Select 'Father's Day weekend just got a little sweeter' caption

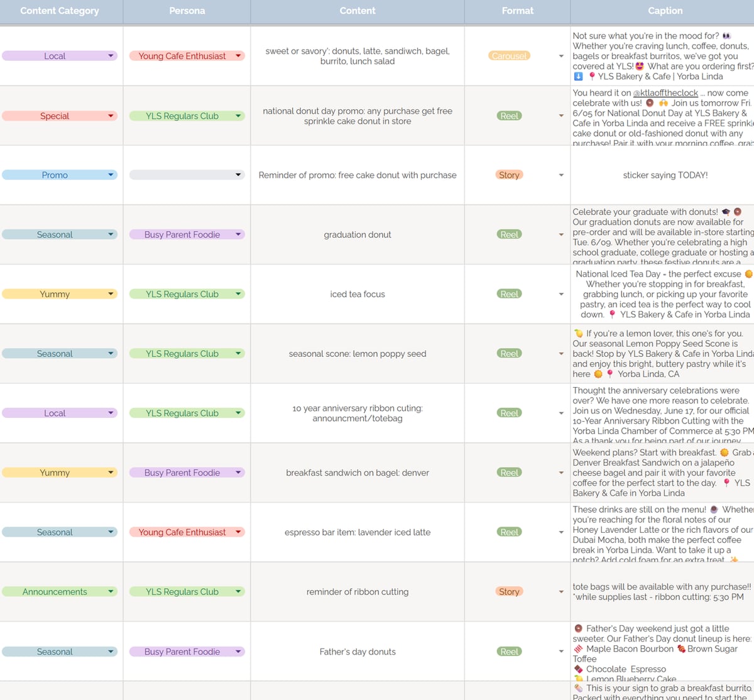(663, 652)
